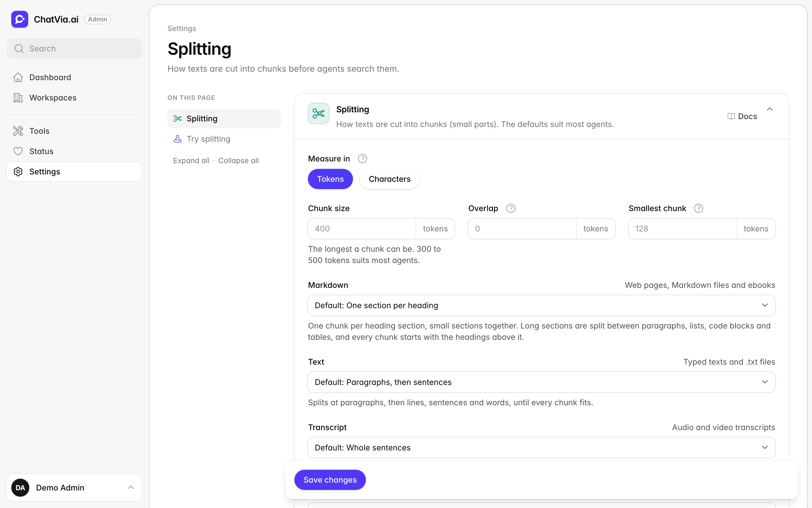Focus the Chunk size input field
This screenshot has width=812, height=508.
(362, 229)
